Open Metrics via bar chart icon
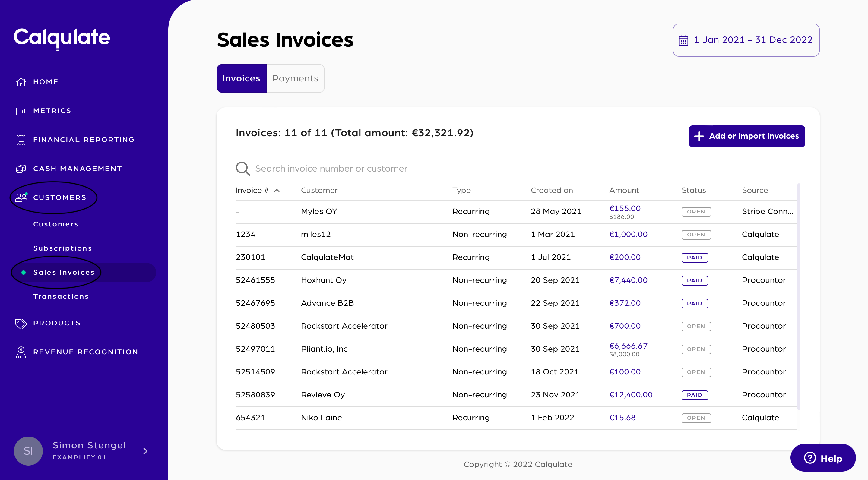 point(21,111)
